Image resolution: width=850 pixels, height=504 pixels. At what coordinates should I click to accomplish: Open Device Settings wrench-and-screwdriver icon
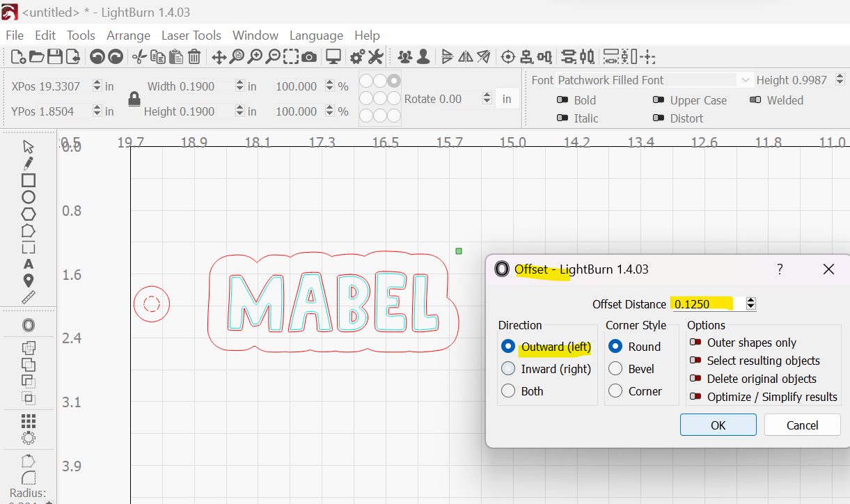[375, 57]
